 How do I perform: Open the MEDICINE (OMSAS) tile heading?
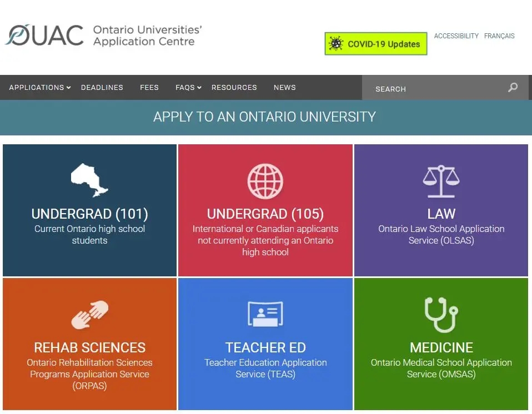[441, 348]
